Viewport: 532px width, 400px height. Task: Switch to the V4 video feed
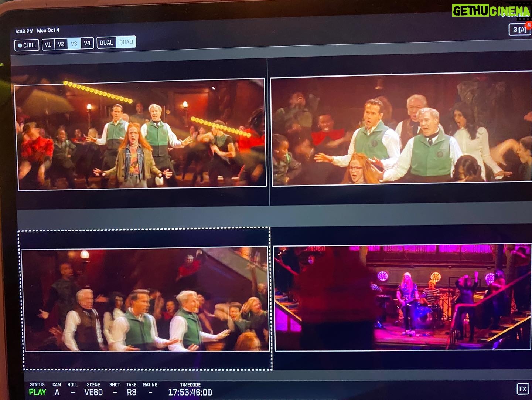(x=87, y=43)
